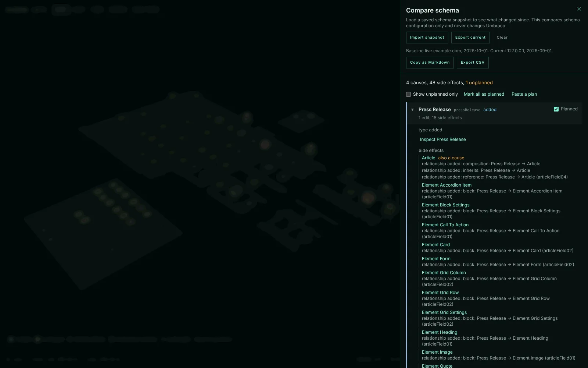Open Paste a plan link
This screenshot has width=588, height=368.
(x=524, y=94)
